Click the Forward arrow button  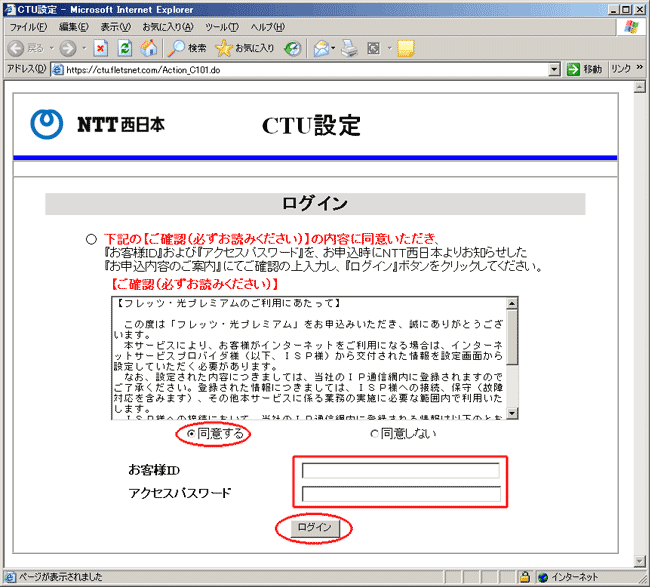[68, 49]
